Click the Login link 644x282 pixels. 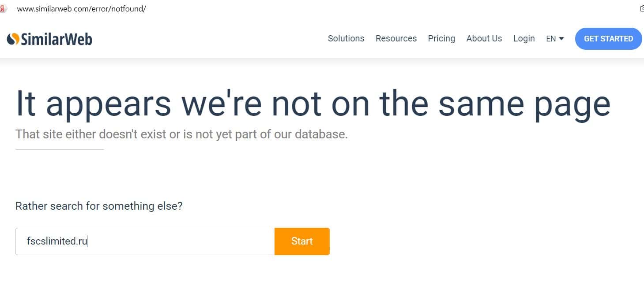click(524, 38)
